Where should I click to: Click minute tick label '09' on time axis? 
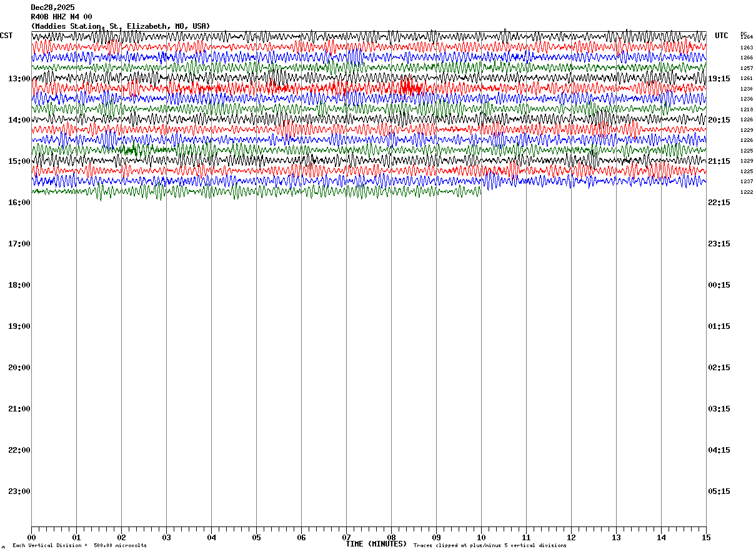click(436, 537)
